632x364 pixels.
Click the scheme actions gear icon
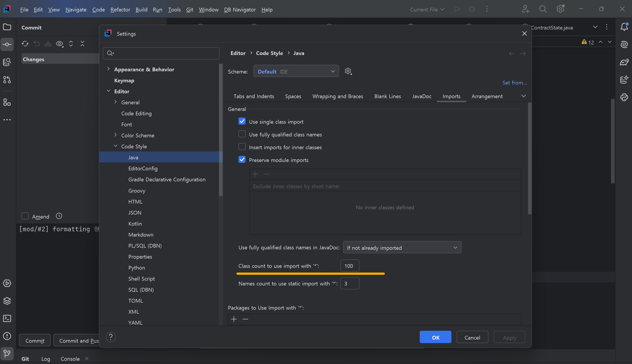[348, 71]
